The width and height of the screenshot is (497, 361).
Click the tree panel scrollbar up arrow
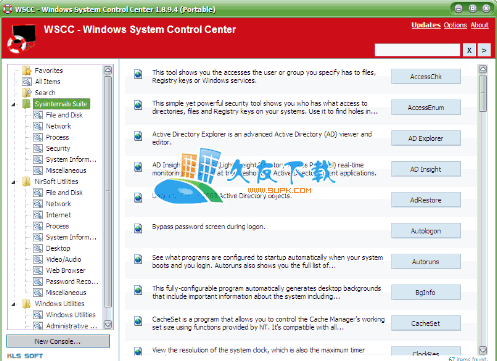pos(108,70)
